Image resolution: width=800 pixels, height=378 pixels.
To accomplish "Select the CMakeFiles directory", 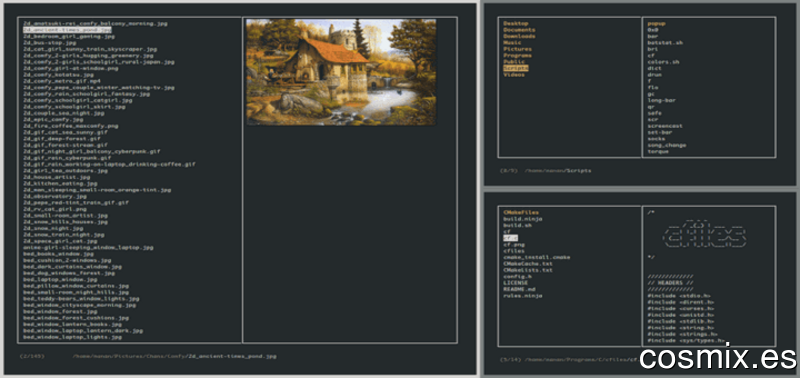I will coord(521,212).
